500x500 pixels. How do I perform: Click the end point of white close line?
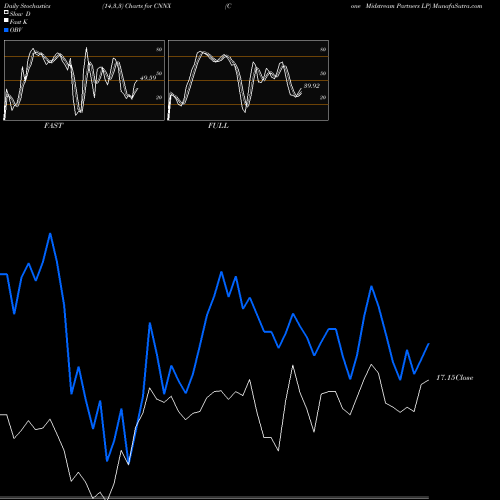pos(429,380)
